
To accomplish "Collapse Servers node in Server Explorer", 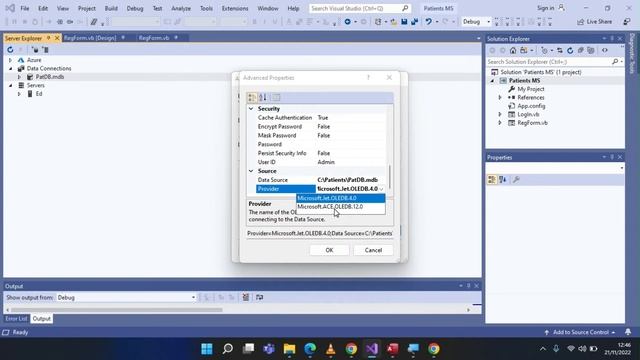I will point(11,85).
